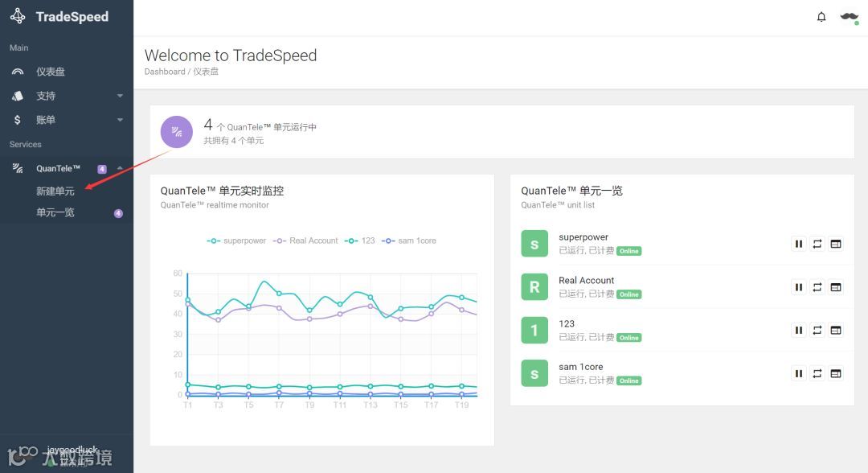Image resolution: width=868 pixels, height=473 pixels.
Task: Open the 123 unit name
Action: pos(567,323)
